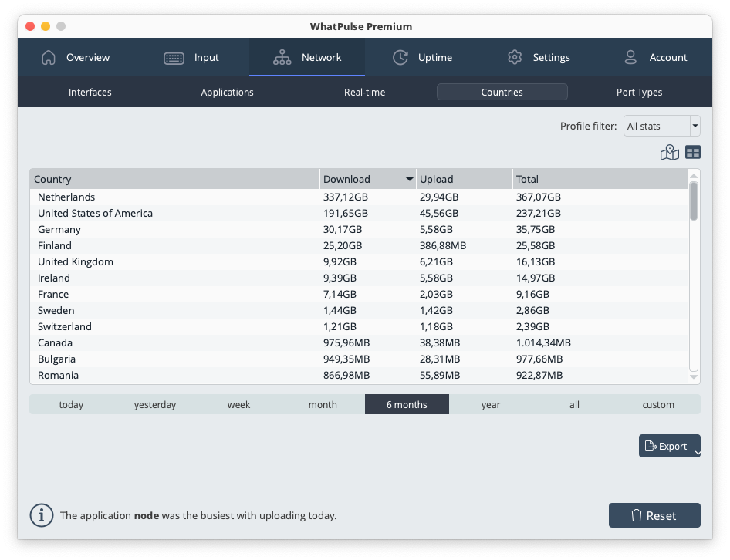Open the Settings gear icon tab

pos(539,57)
